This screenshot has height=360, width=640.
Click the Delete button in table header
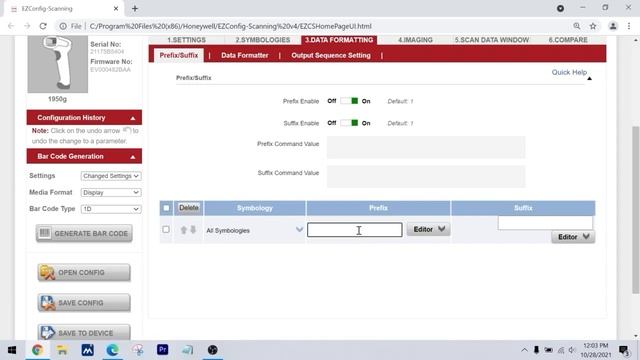click(189, 208)
